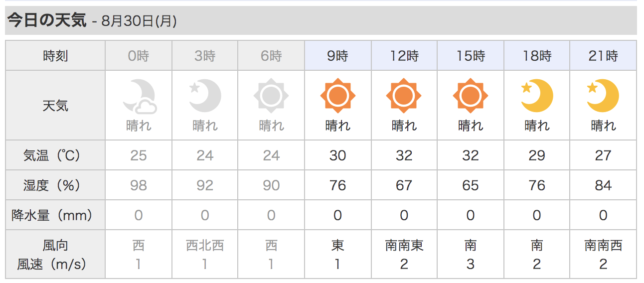
Task: Select the 21時 column header
Action: coord(603,56)
